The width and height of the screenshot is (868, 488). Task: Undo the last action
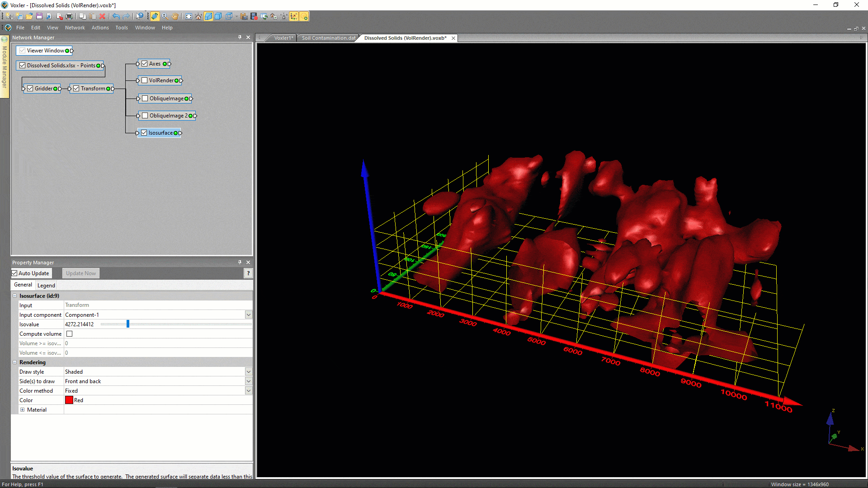click(x=116, y=16)
